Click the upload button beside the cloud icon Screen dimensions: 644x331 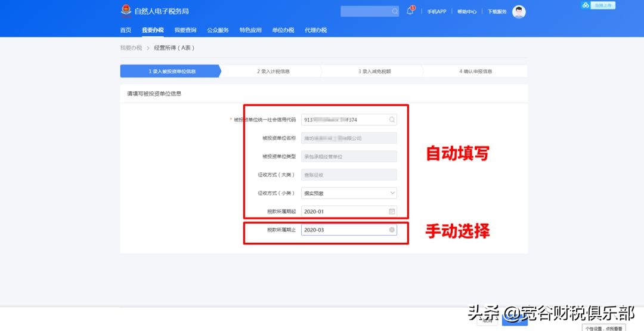coord(602,5)
